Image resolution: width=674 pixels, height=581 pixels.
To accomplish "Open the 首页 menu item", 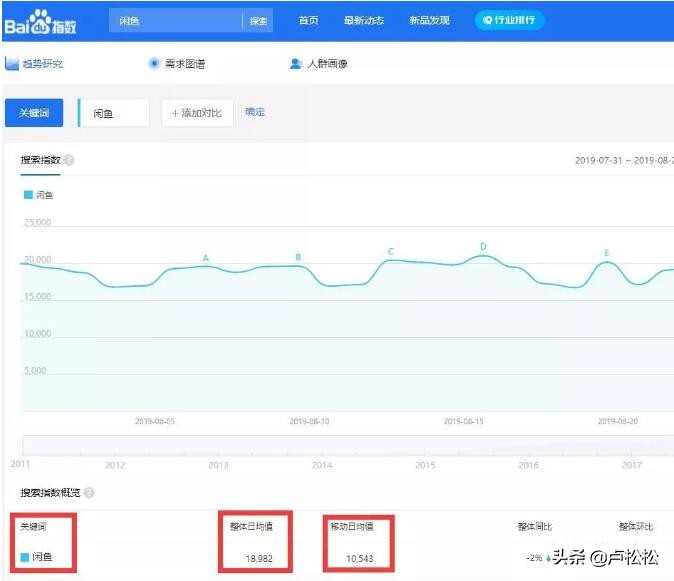I will click(x=309, y=20).
